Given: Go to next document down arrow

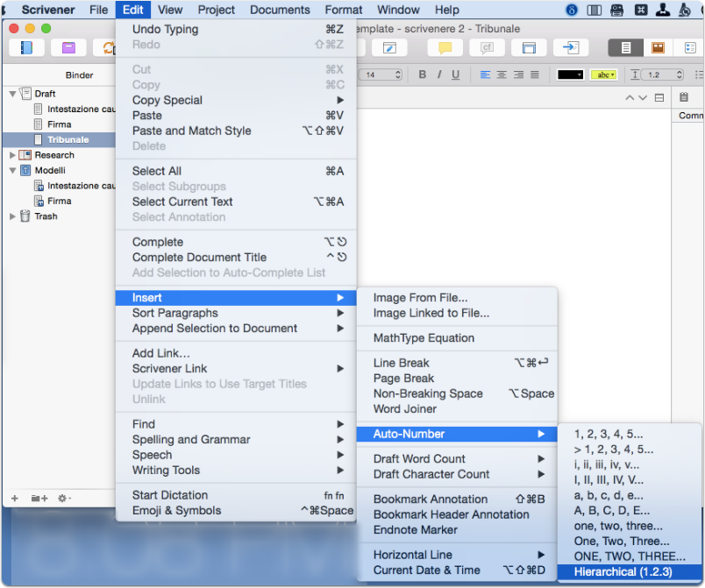Looking at the screenshot, I should [643, 97].
